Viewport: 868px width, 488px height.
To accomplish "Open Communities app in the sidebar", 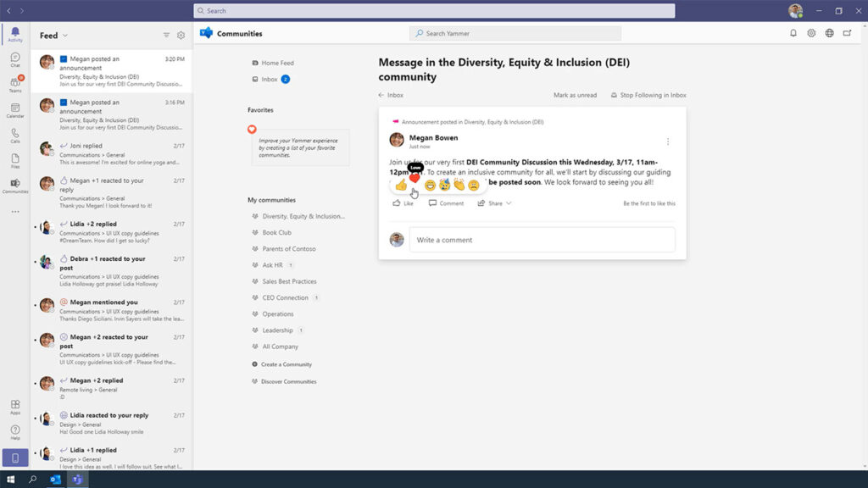I will pyautogui.click(x=15, y=186).
